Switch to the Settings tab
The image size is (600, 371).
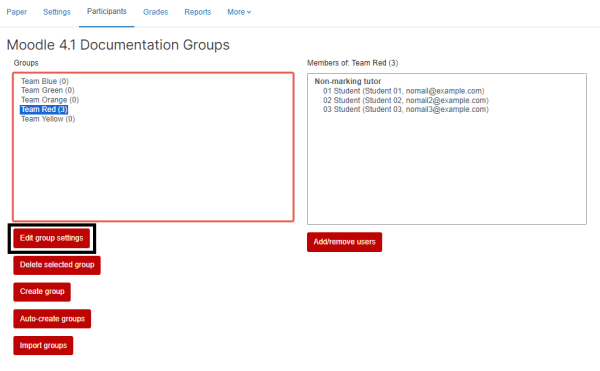point(57,12)
